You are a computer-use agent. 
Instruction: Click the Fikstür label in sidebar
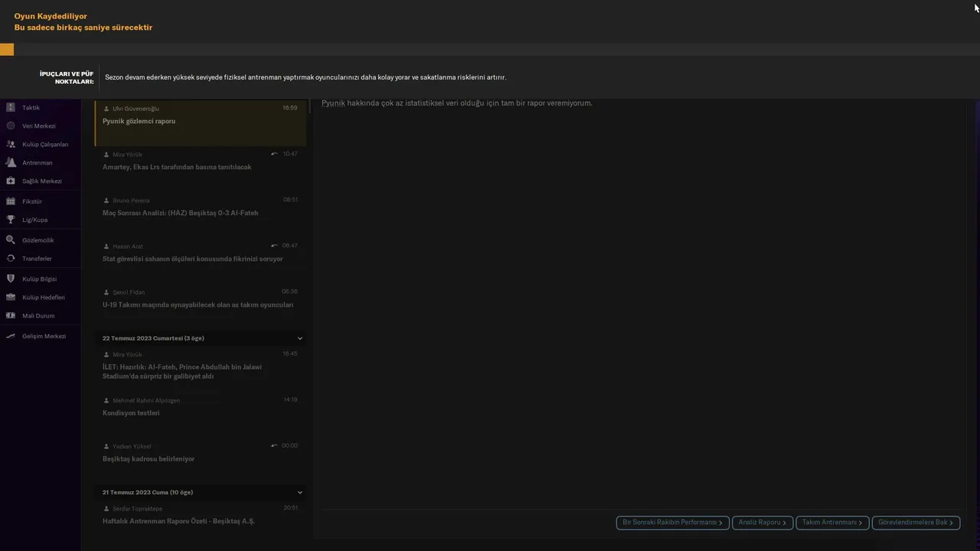[32, 201]
